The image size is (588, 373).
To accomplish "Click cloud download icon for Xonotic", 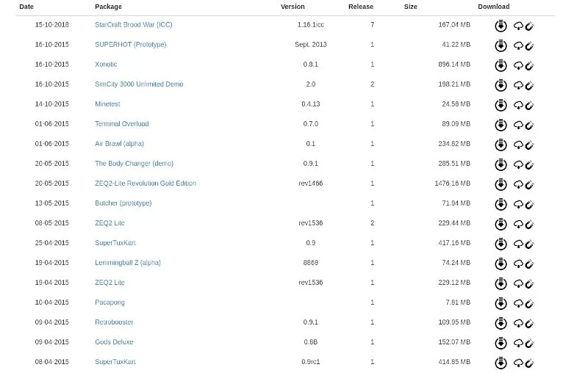I will click(x=517, y=65).
